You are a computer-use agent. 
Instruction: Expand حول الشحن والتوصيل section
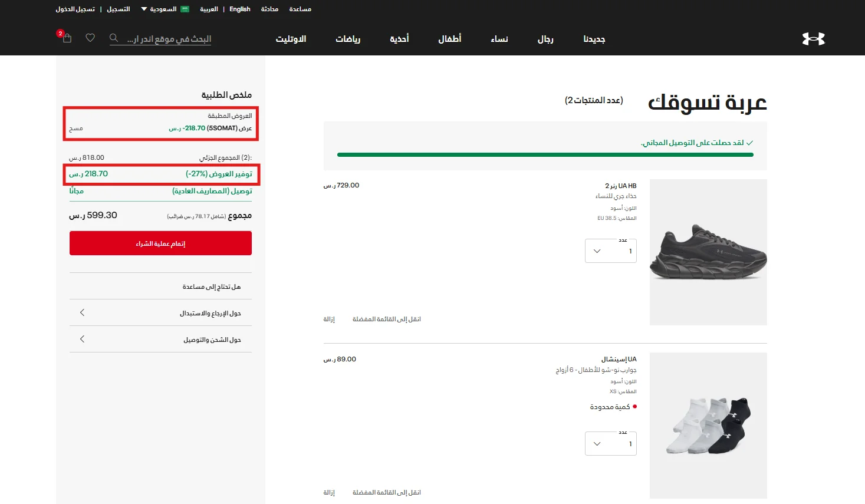160,340
